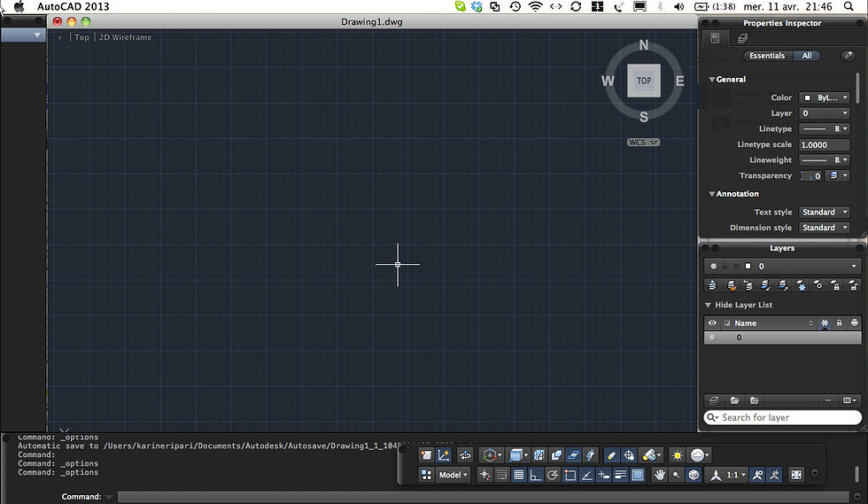
Task: Click the New Layer icon at the Layers panel bottom
Action: pyautogui.click(x=714, y=400)
